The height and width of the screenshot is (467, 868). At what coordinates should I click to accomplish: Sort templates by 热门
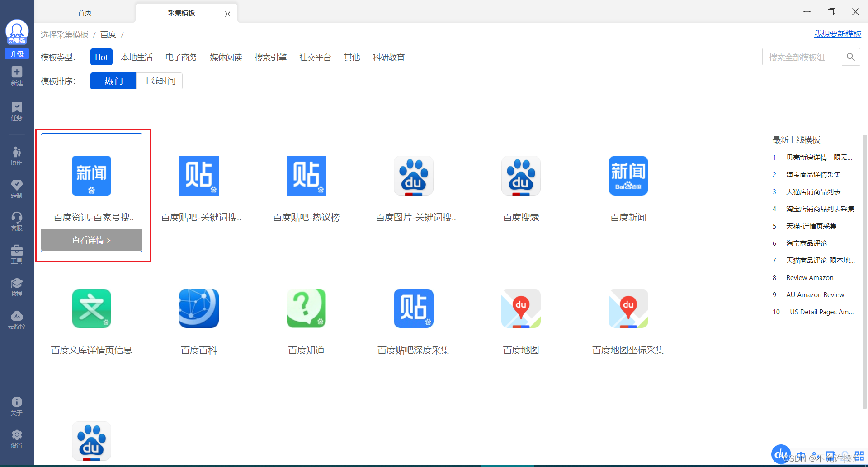pos(113,81)
